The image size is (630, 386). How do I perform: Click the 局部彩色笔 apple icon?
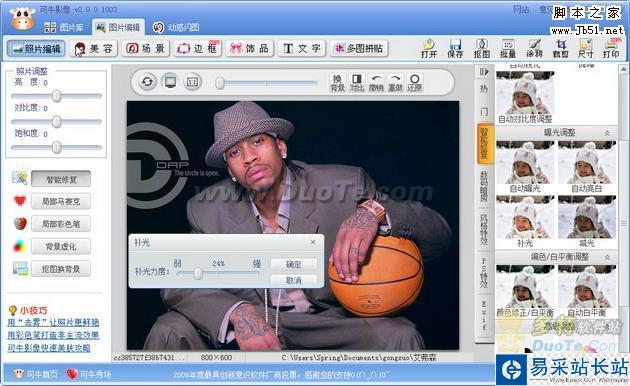point(20,223)
